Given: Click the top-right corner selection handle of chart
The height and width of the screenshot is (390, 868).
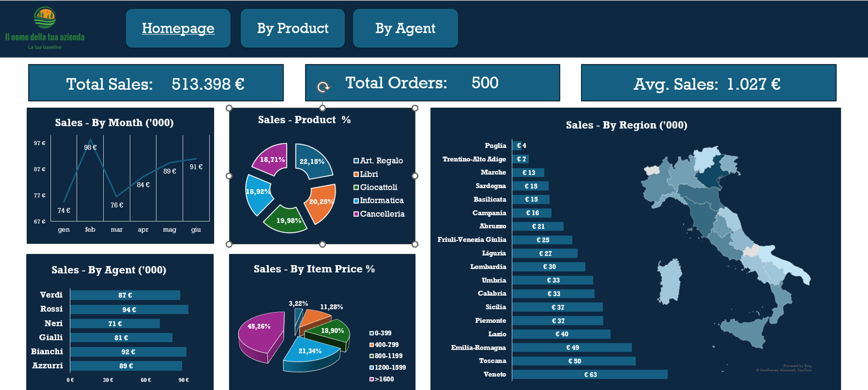Looking at the screenshot, I should (415, 108).
